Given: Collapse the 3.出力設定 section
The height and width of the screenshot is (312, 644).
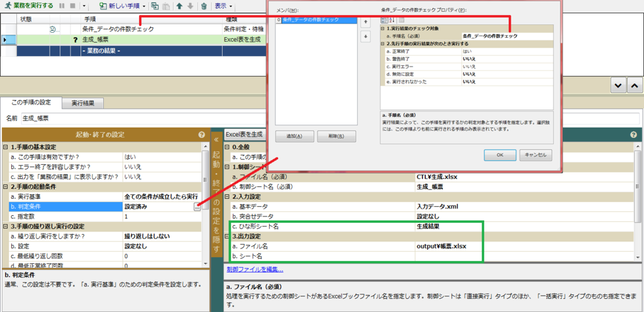Looking at the screenshot, I should [x=227, y=237].
